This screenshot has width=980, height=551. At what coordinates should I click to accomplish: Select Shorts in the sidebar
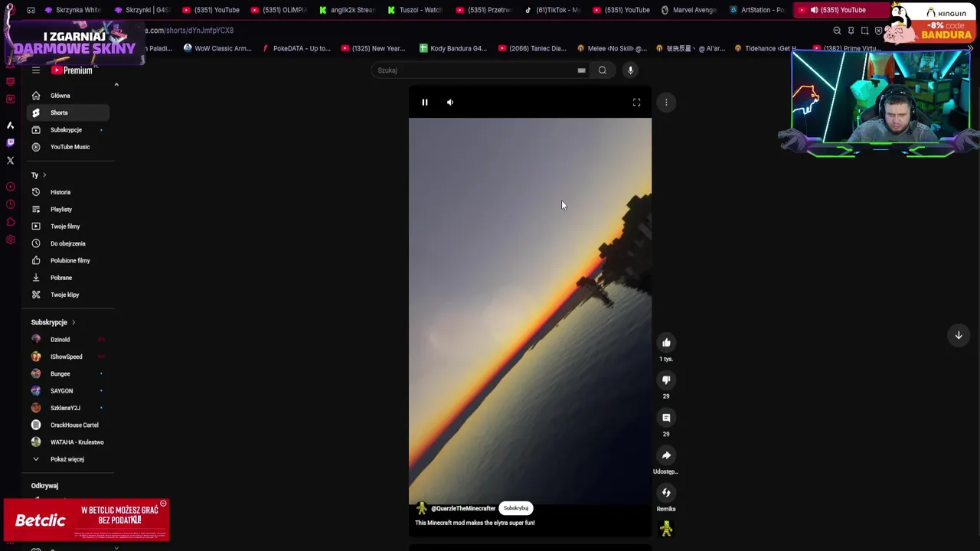tap(67, 112)
